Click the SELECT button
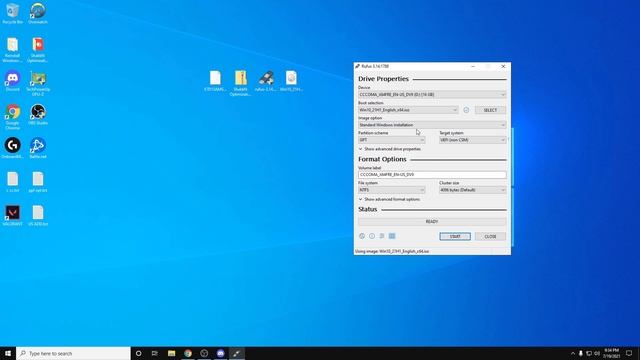This screenshot has width=640, height=360. click(490, 110)
